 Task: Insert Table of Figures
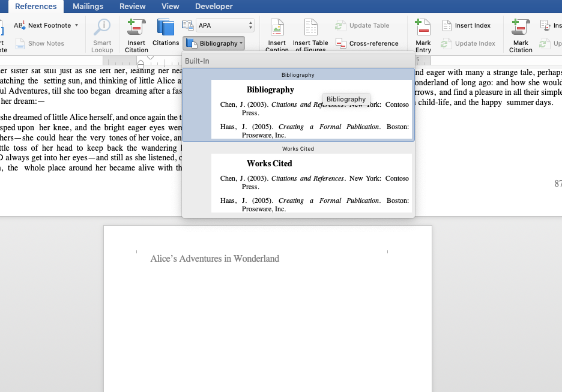pos(310,33)
